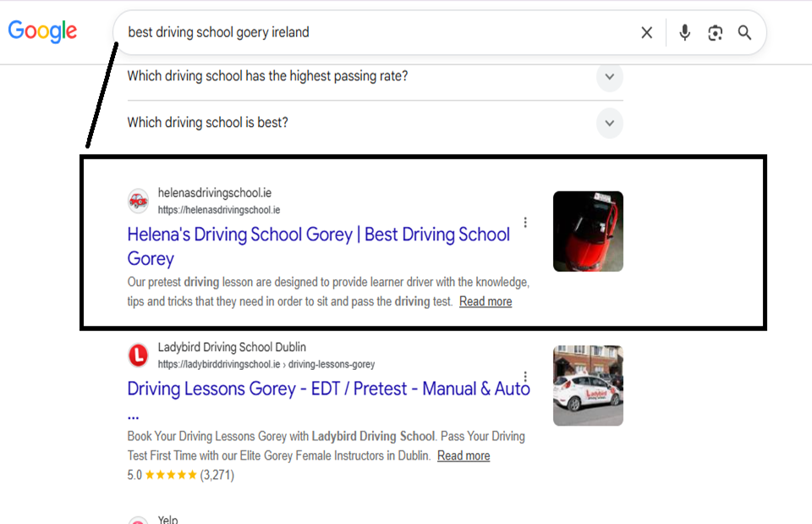Click Read more under Ladybird snippet
Image resolution: width=812 pixels, height=524 pixels.
pyautogui.click(x=464, y=455)
